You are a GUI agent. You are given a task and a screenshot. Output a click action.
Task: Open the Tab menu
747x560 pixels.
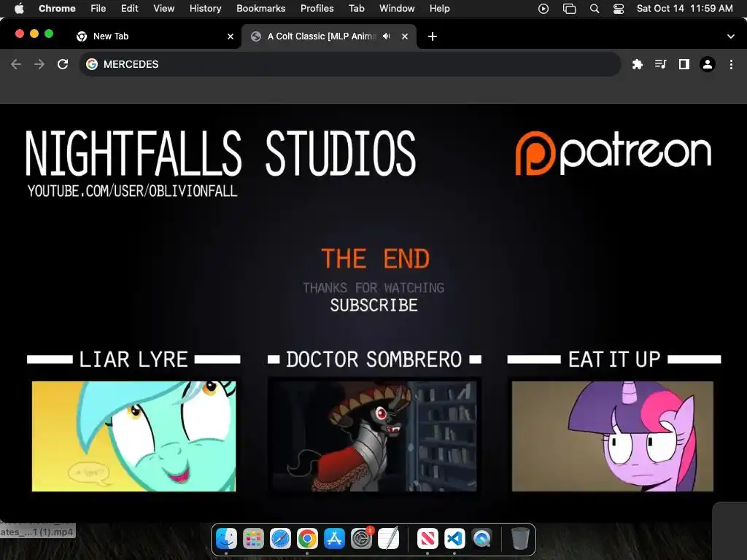tap(356, 8)
